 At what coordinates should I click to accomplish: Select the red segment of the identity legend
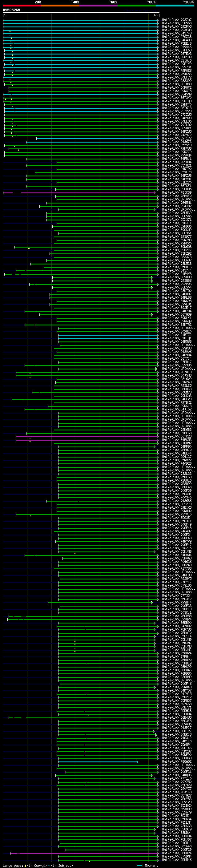click(x=22, y=6)
